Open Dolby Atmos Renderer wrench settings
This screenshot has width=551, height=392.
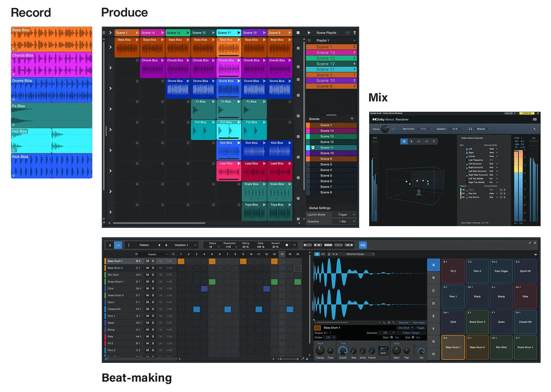[x=534, y=129]
